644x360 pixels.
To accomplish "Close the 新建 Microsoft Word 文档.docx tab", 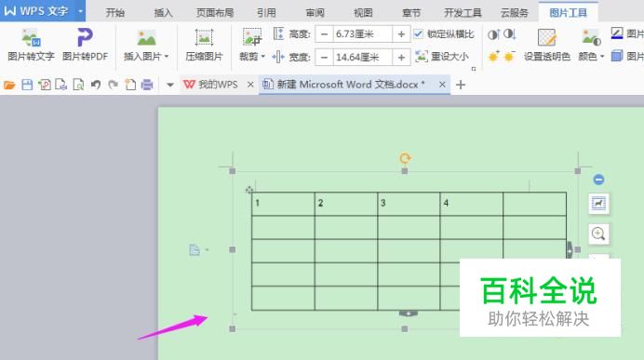I will coord(442,85).
